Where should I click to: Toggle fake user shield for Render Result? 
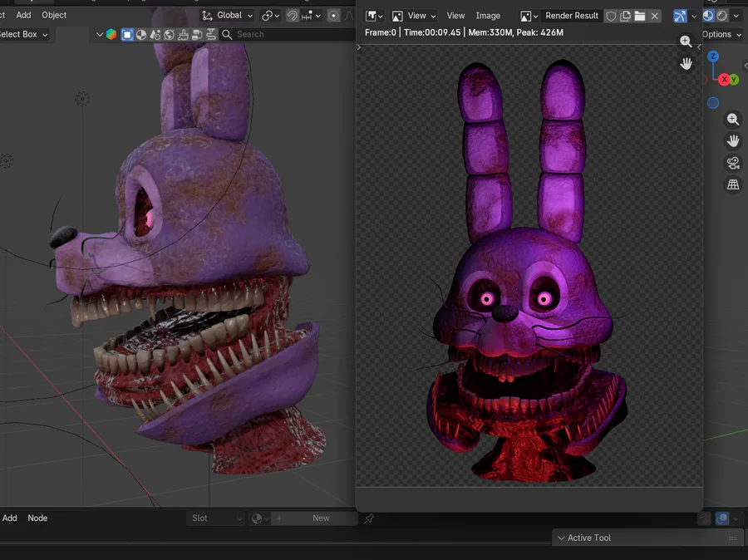pos(611,17)
